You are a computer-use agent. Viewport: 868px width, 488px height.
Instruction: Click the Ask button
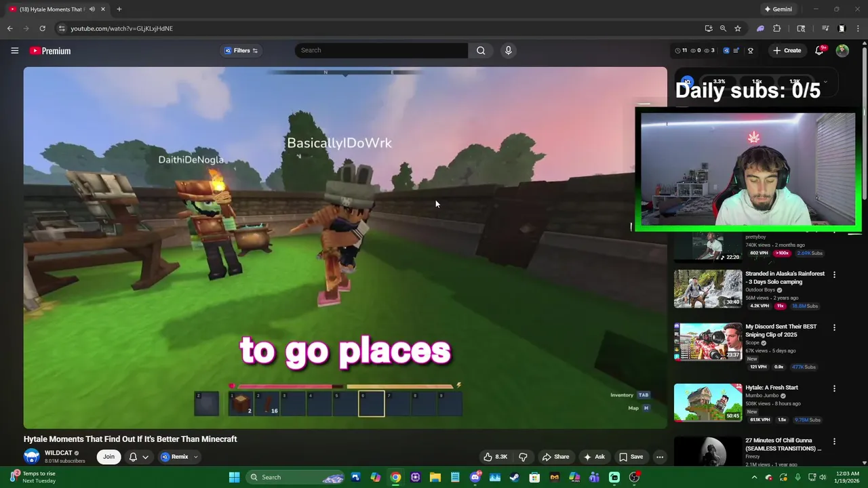pyautogui.click(x=594, y=457)
